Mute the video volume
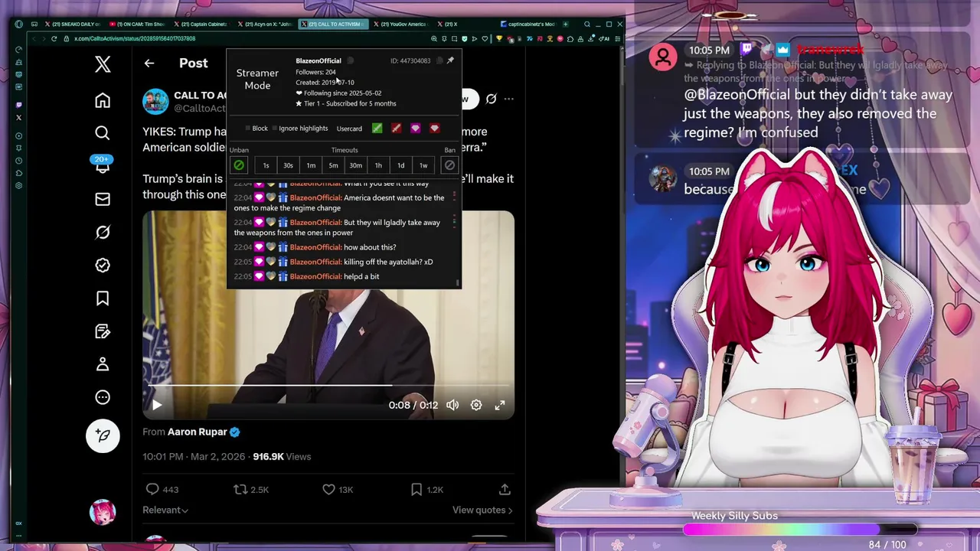 click(452, 405)
